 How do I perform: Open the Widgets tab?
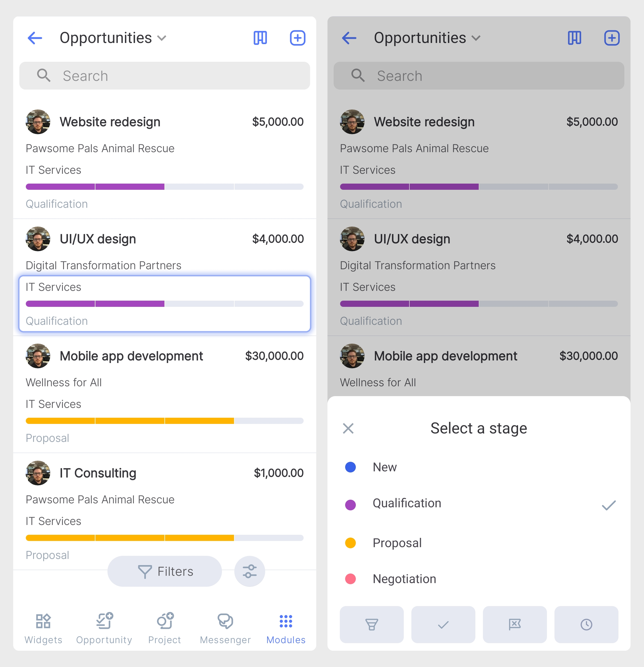point(43,629)
